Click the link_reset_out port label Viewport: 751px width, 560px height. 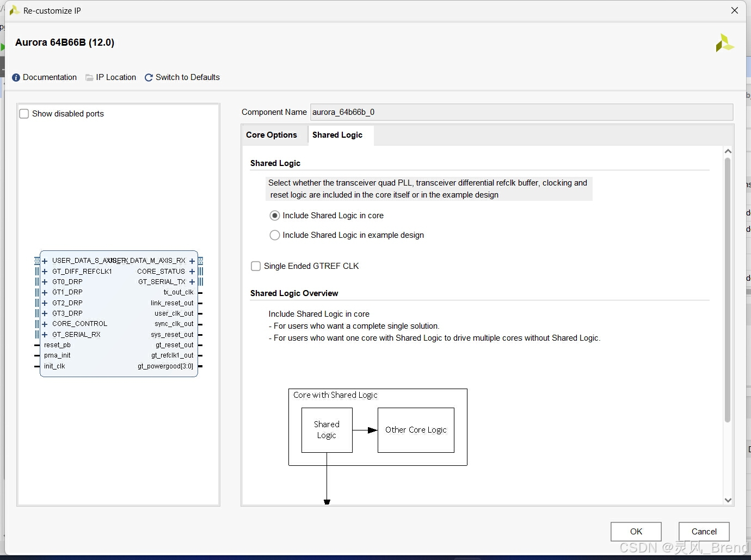pos(172,303)
